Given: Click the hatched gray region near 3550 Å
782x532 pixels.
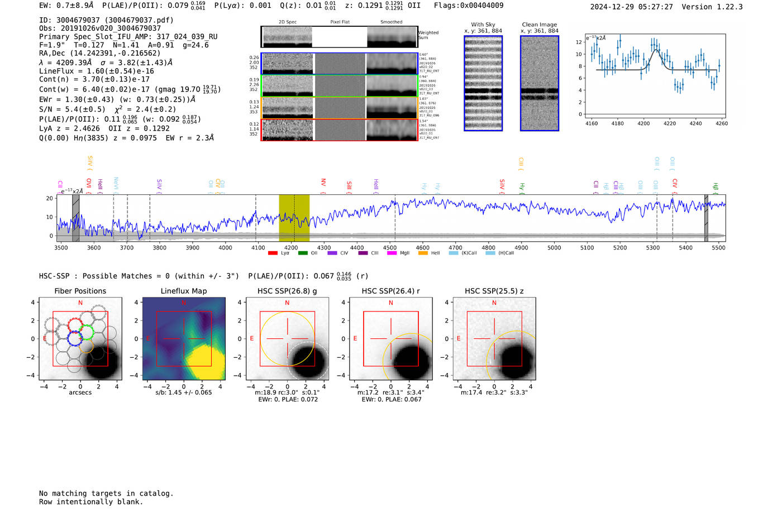Looking at the screenshot, I should [x=75, y=218].
